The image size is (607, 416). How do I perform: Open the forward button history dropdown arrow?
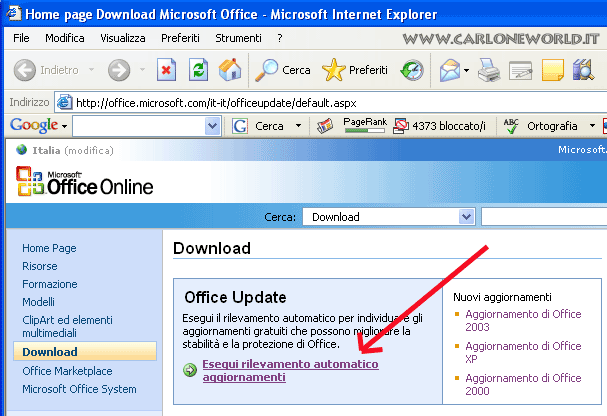142,70
